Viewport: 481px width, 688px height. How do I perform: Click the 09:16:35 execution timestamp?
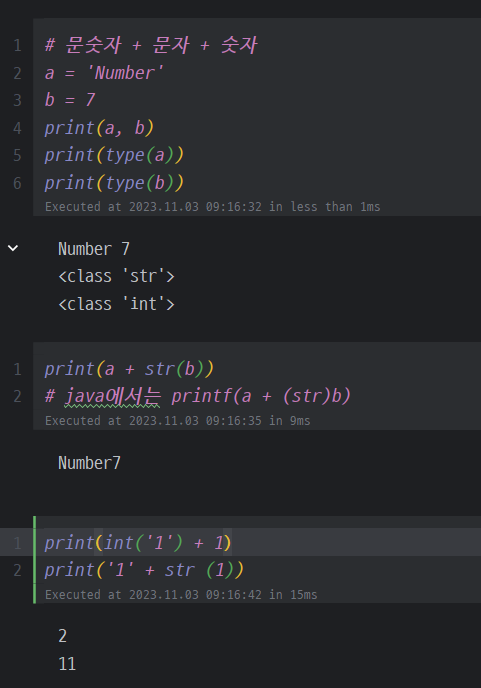tap(177, 420)
